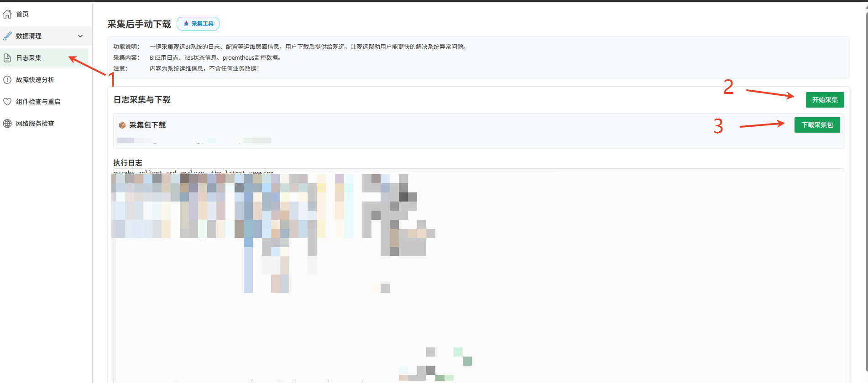Click the heart icon beside 组件检查与重启
This screenshot has height=383, width=868.
pos(7,102)
